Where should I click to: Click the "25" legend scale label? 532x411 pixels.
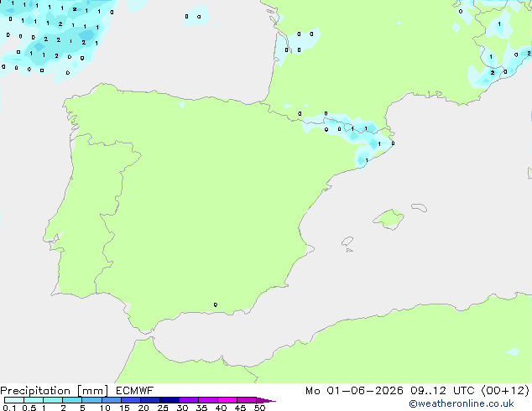click(163, 408)
